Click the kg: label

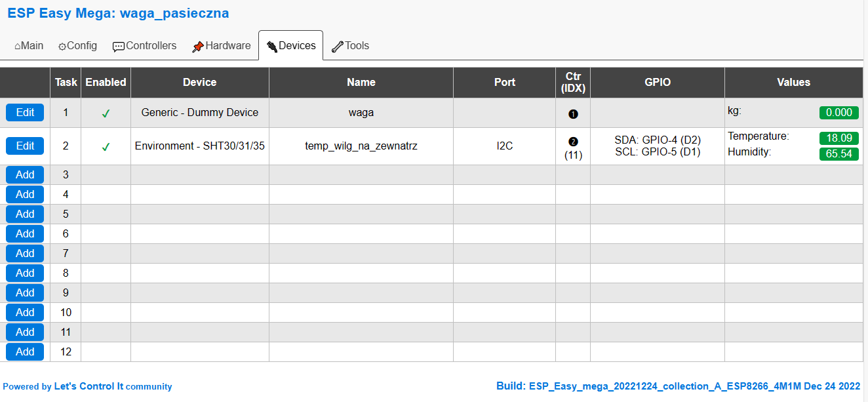tap(734, 111)
